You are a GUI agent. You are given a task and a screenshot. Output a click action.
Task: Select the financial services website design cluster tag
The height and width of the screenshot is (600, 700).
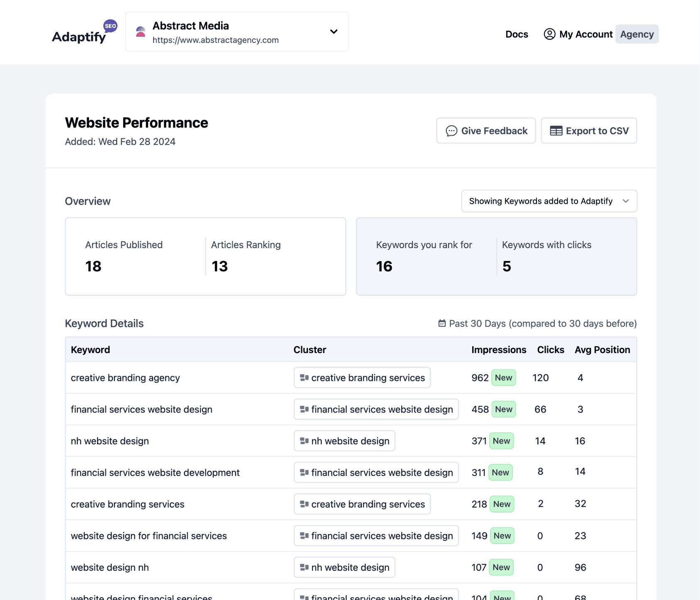[376, 409]
